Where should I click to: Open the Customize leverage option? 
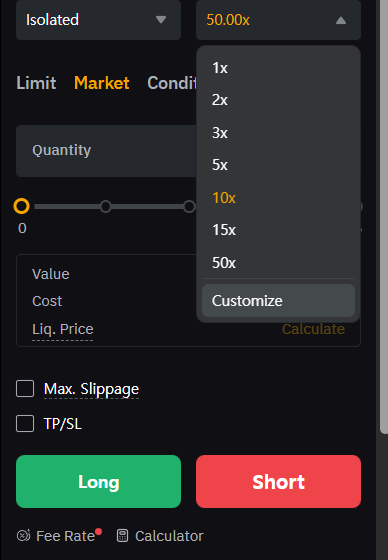click(x=278, y=301)
